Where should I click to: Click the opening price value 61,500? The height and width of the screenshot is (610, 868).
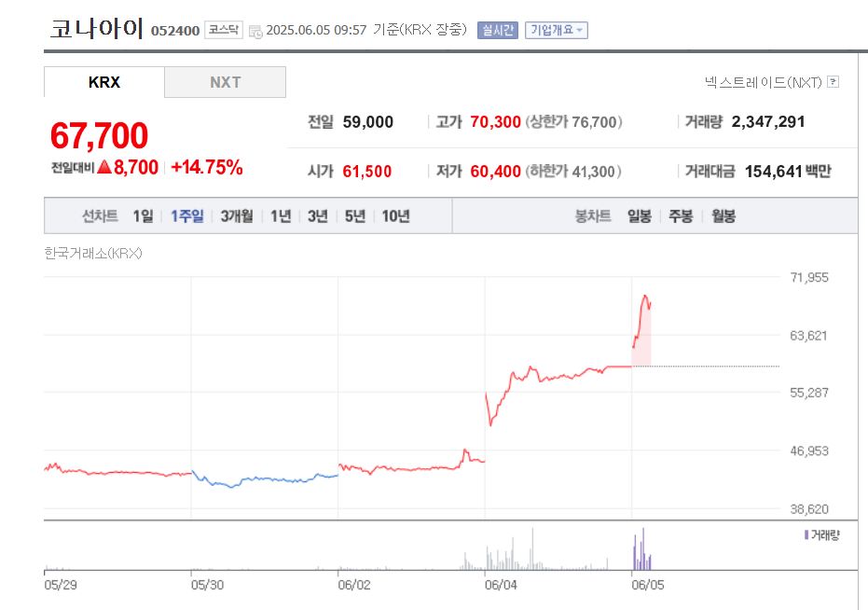tap(367, 172)
